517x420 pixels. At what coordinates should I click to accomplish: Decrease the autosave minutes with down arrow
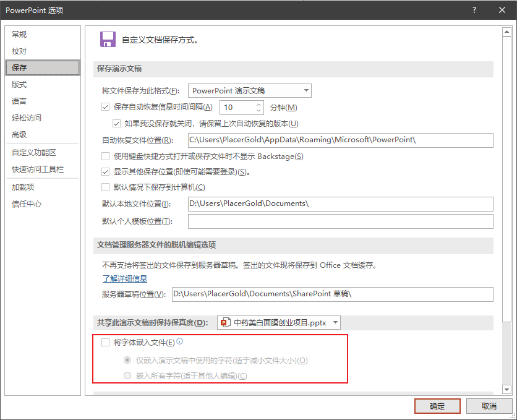258,111
